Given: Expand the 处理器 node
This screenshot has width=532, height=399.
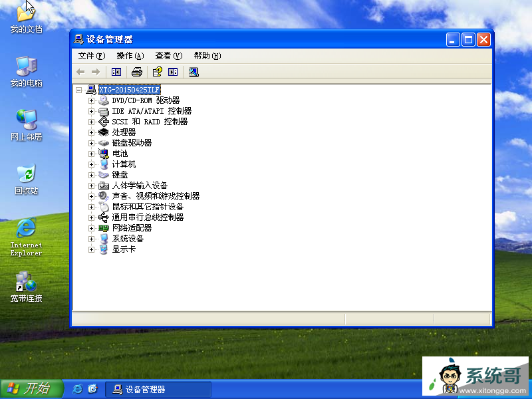Looking at the screenshot, I should (x=91, y=132).
